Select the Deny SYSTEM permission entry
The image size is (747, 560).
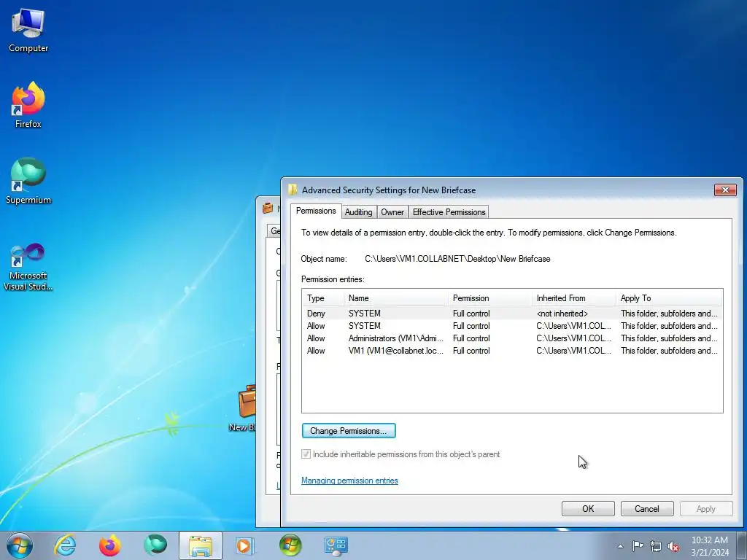tap(512, 314)
